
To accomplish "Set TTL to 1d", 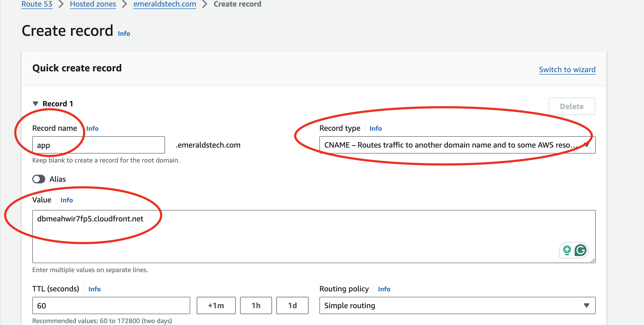I will 292,305.
